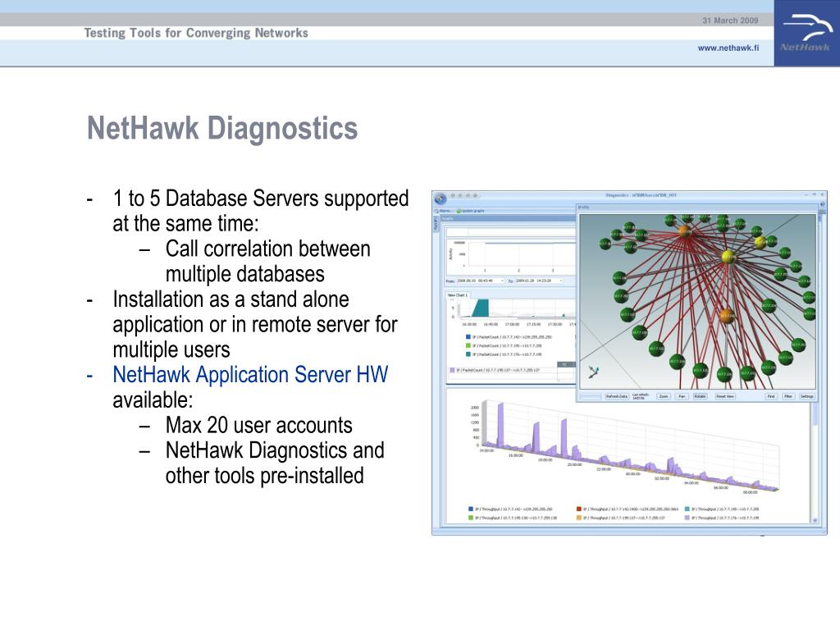Click the vertical side tab at left edge
Viewport: 840px width, 630px height.
pos(435,225)
